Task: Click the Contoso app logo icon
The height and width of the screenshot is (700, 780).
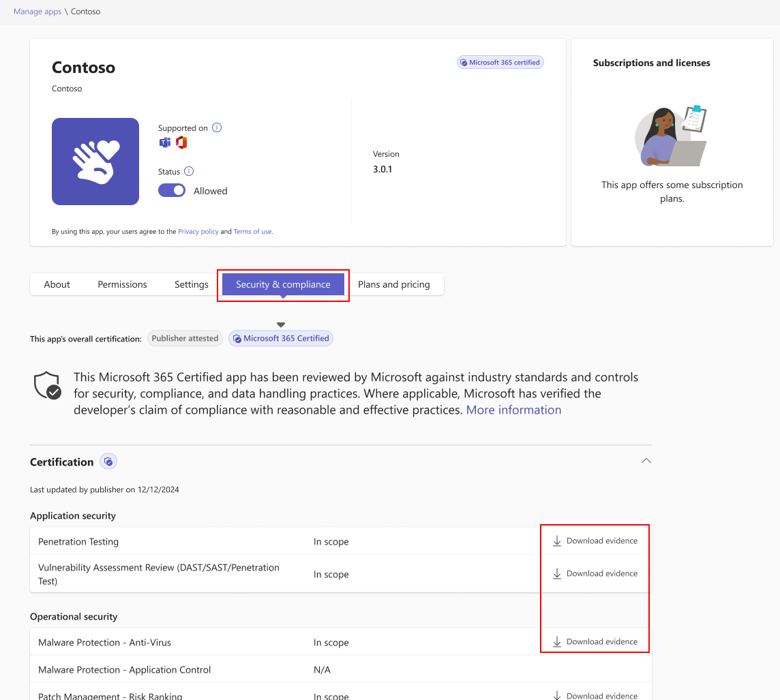Action: coord(95,162)
